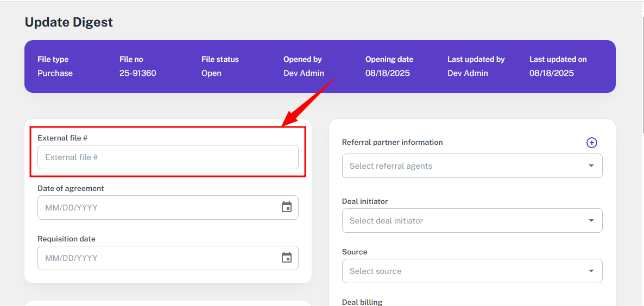Click the 'Purchase' file type value

(55, 73)
